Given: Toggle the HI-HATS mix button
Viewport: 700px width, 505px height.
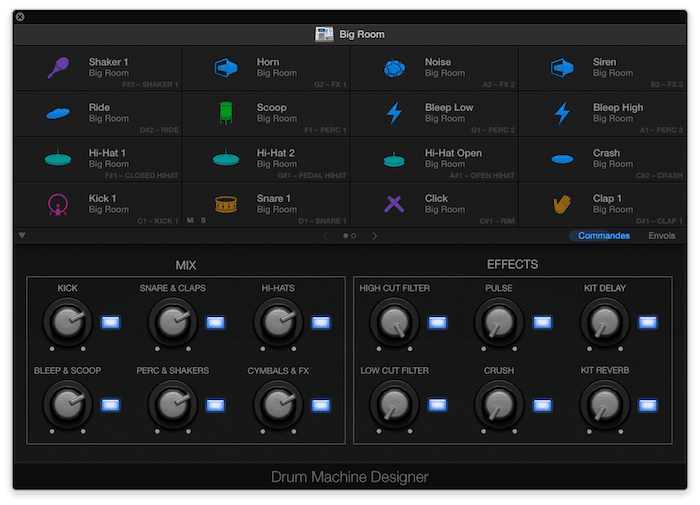Looking at the screenshot, I should [321, 322].
